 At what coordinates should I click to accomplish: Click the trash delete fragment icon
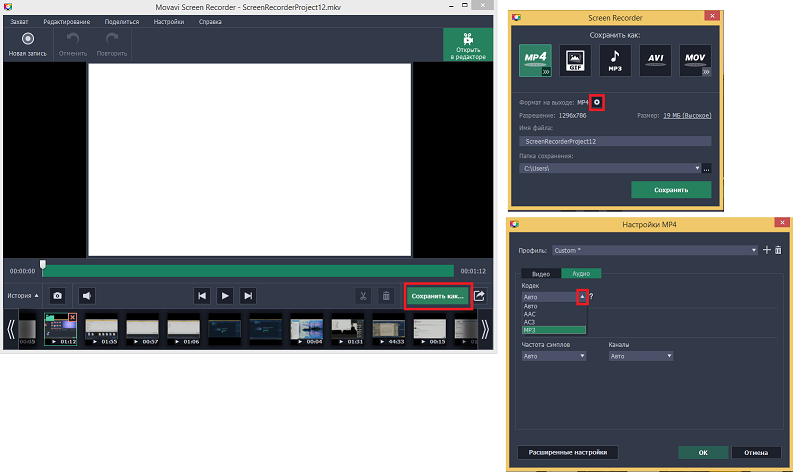click(386, 296)
